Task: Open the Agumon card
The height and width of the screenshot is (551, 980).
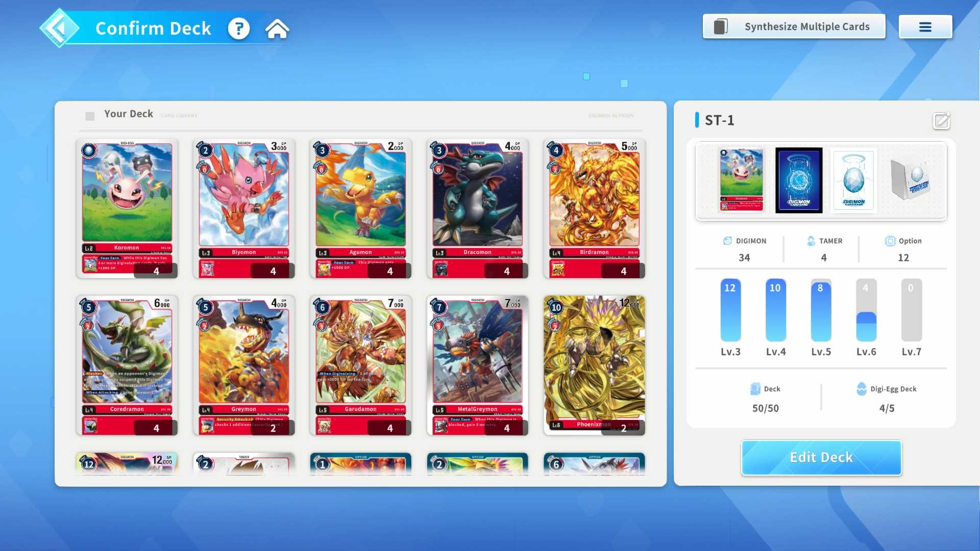Action: point(360,209)
